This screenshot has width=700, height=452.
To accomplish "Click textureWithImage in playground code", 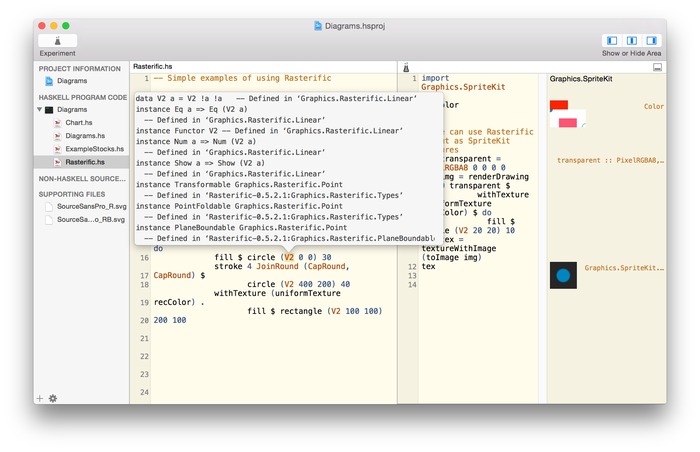I will click(x=458, y=248).
